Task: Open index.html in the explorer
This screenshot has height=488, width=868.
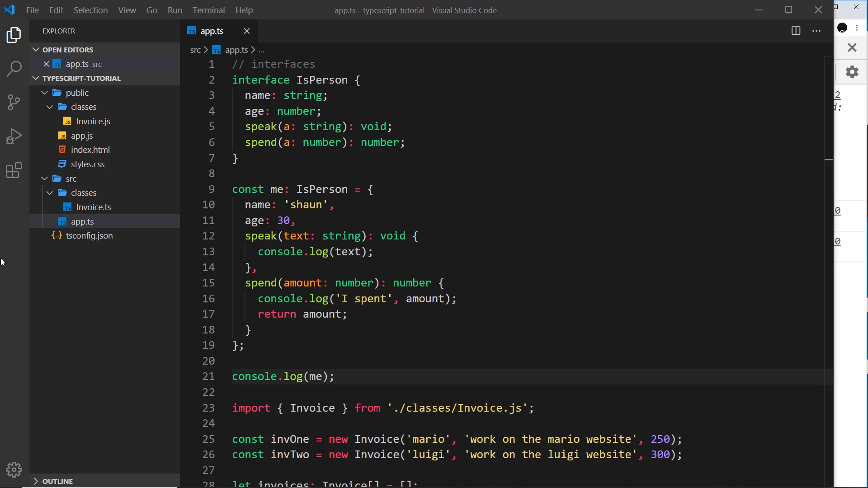Action: pyautogui.click(x=90, y=150)
